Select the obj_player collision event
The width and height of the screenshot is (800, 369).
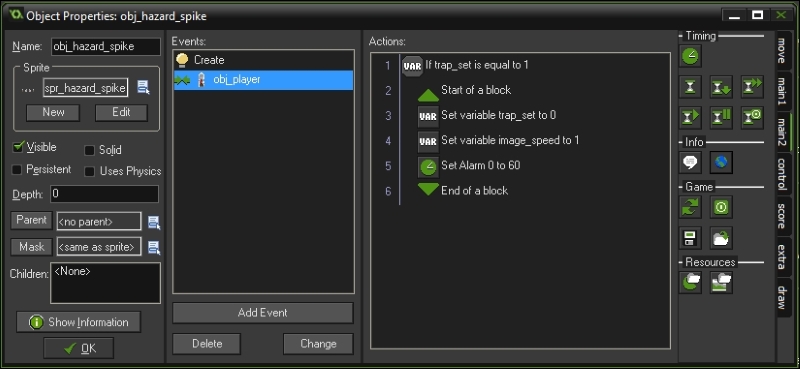[x=263, y=80]
